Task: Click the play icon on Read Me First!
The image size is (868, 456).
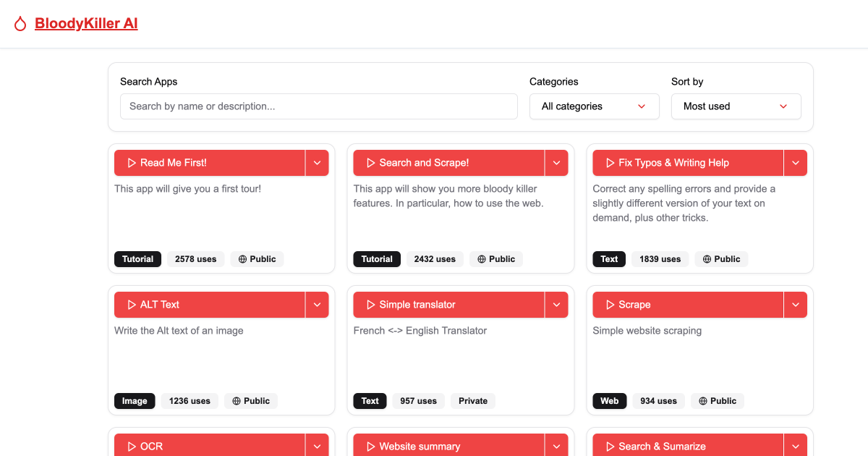Action: [132, 163]
